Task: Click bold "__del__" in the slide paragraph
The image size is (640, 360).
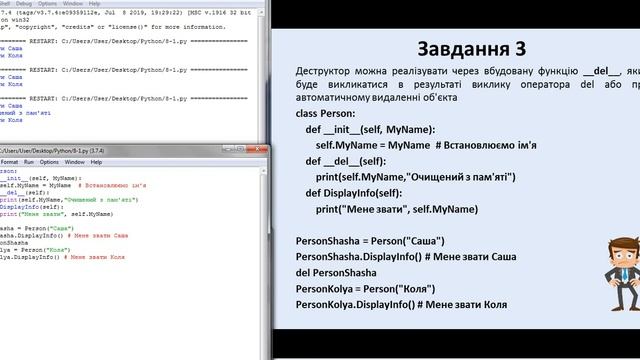Action: click(x=601, y=71)
